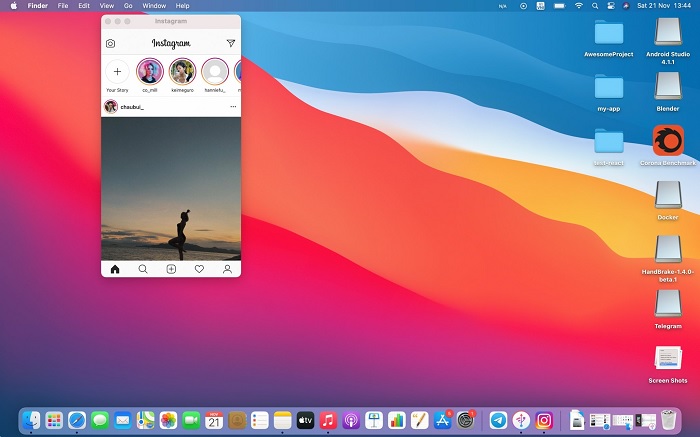Open the Go menu
This screenshot has height=437, width=700.
coord(128,6)
